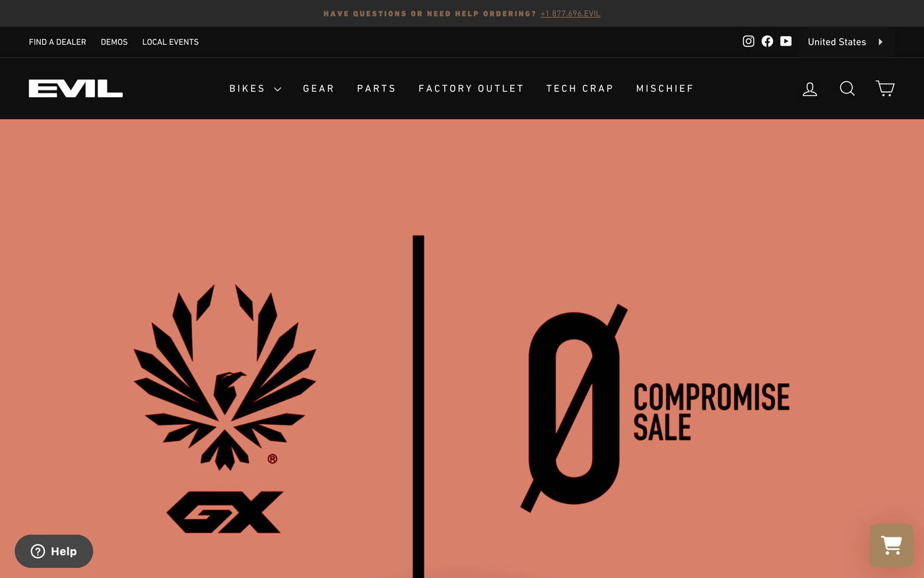Open the account login icon
Viewport: 924px width, 578px height.
(810, 89)
